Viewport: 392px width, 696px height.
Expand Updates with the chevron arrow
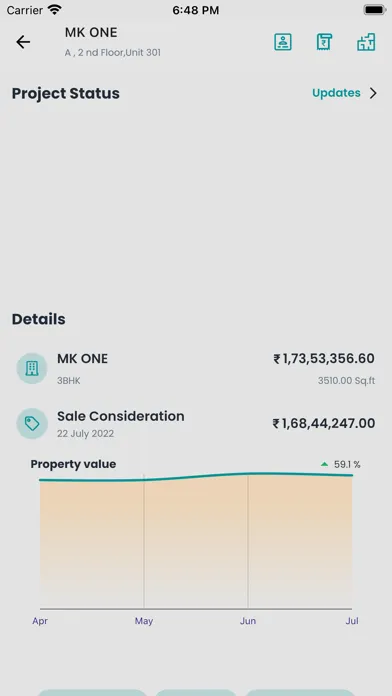[373, 93]
